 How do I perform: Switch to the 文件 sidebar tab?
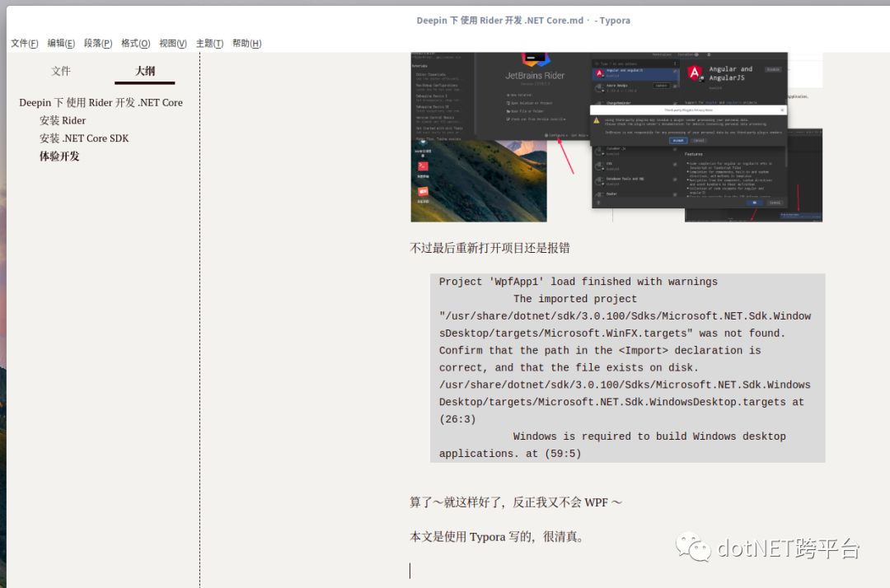[61, 71]
